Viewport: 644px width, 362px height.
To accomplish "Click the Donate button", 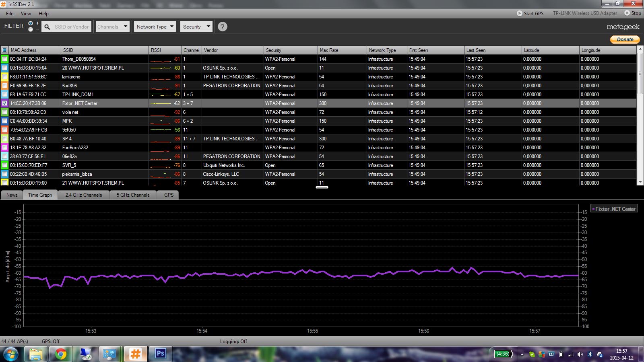I will pyautogui.click(x=625, y=39).
